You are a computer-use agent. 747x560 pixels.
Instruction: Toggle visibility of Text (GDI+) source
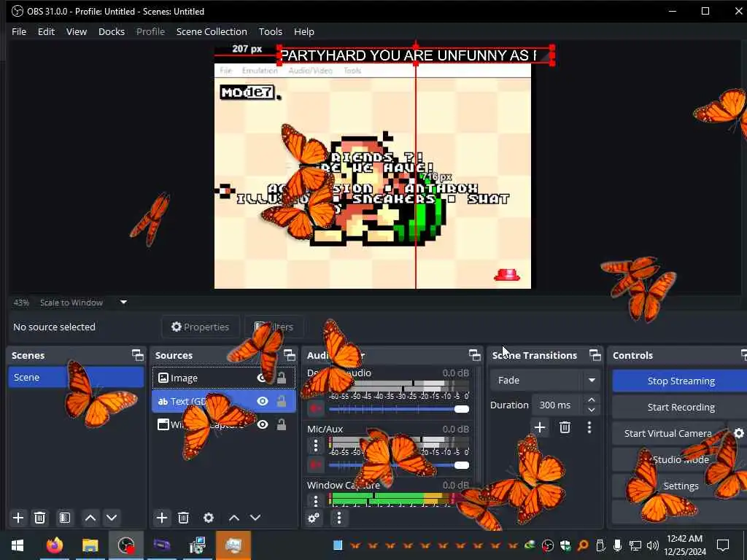[x=263, y=402]
